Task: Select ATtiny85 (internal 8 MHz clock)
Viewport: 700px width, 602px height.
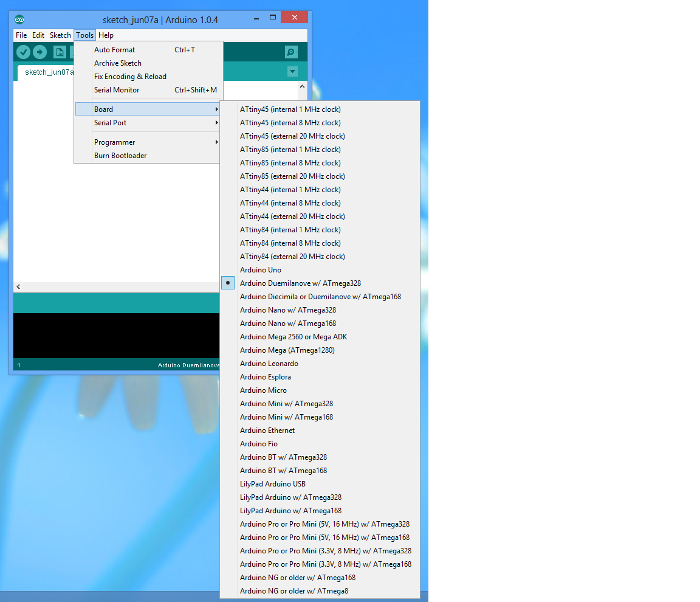Action: pyautogui.click(x=320, y=163)
